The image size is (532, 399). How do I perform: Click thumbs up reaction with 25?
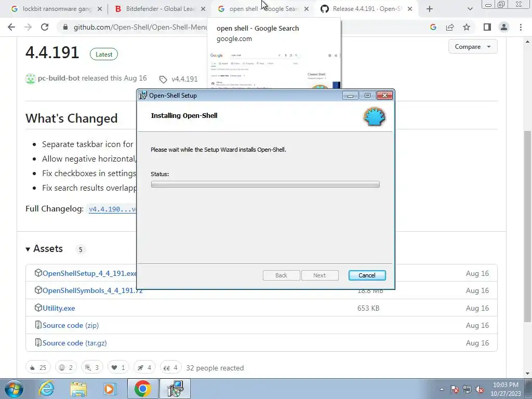click(38, 367)
